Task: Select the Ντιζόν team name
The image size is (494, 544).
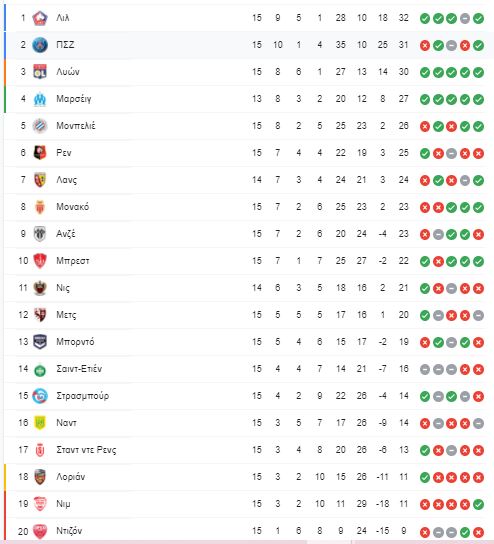Action: click(69, 531)
